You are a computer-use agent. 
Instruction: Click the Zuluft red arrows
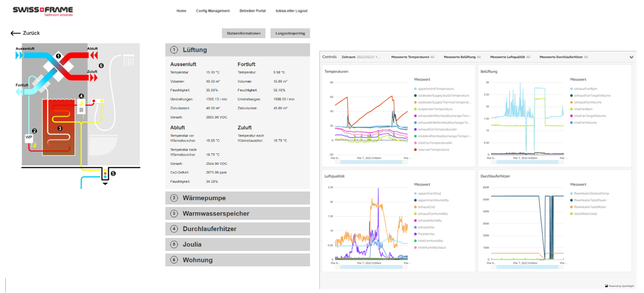tap(93, 77)
